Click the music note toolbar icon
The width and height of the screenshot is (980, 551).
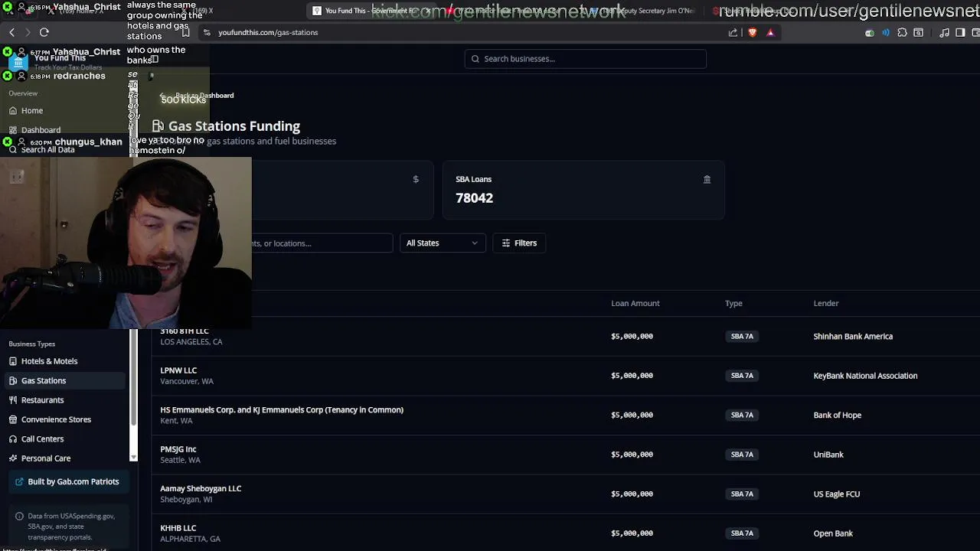tap(945, 32)
